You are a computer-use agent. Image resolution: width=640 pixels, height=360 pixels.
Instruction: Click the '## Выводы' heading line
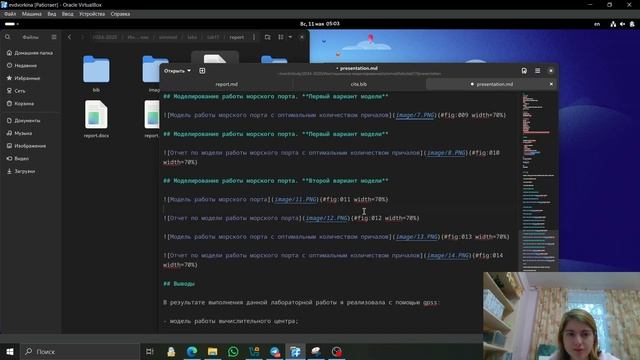[x=179, y=284]
